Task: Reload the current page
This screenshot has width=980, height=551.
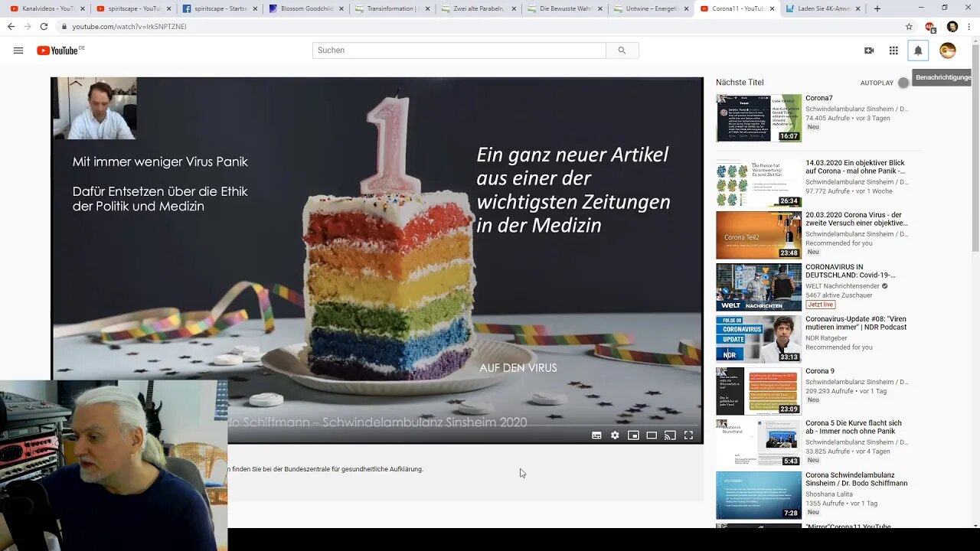Action: click(x=44, y=26)
